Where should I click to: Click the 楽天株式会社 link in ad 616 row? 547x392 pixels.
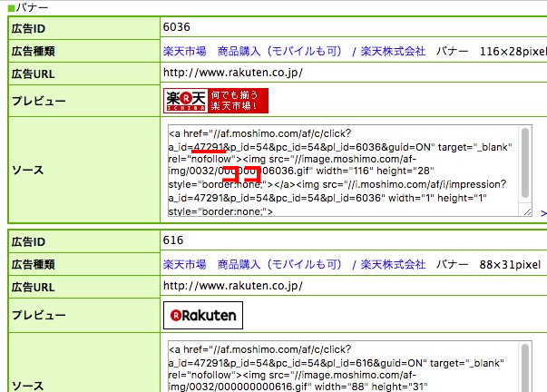pos(392,264)
